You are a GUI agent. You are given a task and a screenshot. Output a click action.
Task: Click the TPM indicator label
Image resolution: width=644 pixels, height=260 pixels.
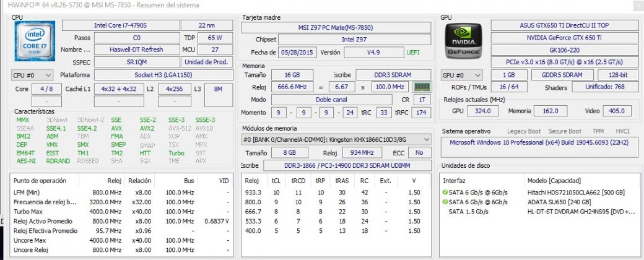598,131
